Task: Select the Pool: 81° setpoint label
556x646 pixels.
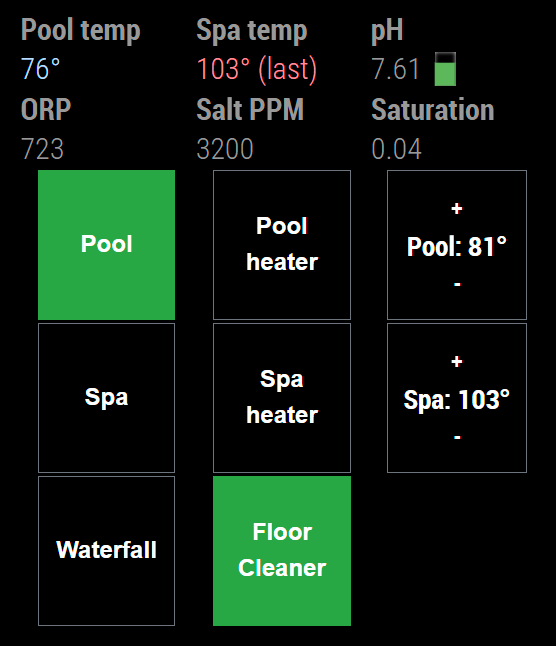Action: point(456,247)
